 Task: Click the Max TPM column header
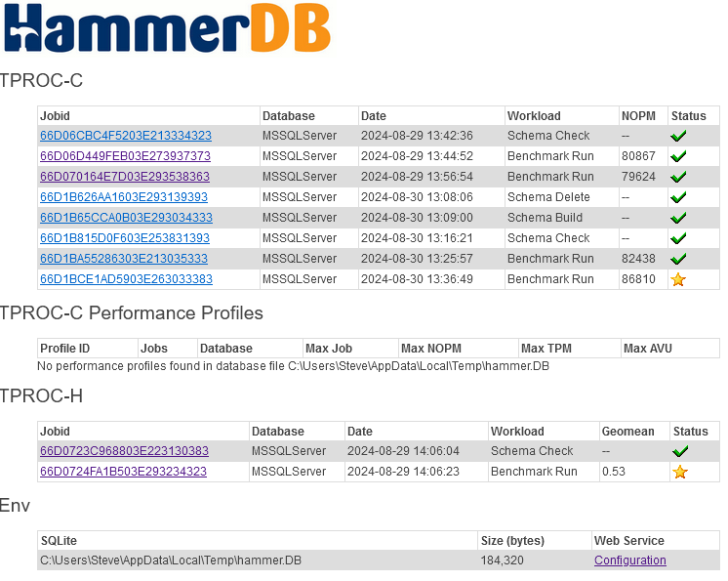[546, 349]
